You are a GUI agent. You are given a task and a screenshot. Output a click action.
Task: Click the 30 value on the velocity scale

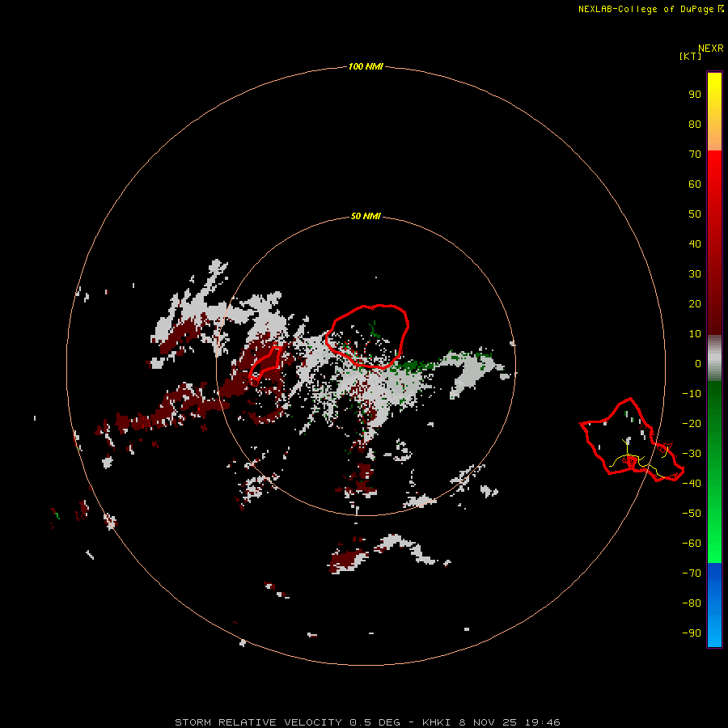[x=695, y=274]
